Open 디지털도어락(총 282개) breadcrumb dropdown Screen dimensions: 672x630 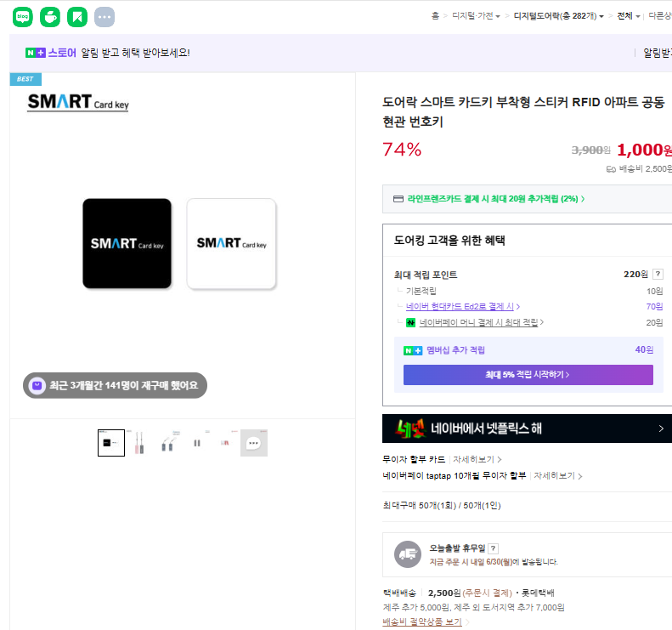click(x=559, y=16)
